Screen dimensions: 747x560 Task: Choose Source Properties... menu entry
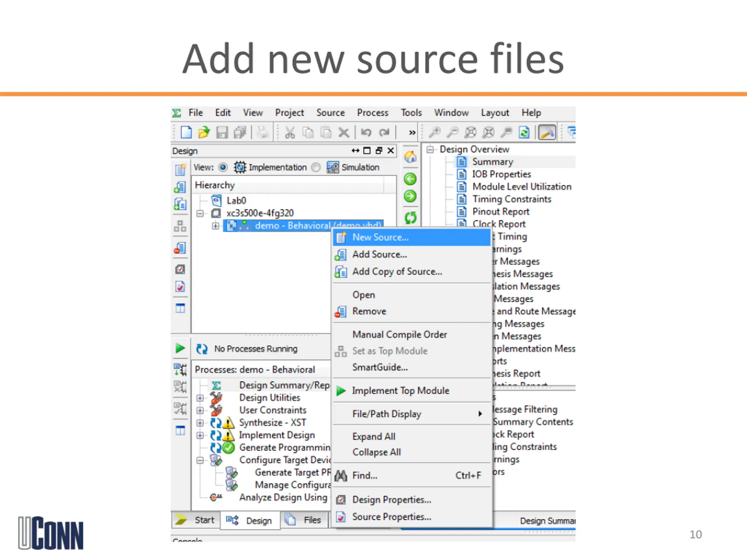click(412, 517)
